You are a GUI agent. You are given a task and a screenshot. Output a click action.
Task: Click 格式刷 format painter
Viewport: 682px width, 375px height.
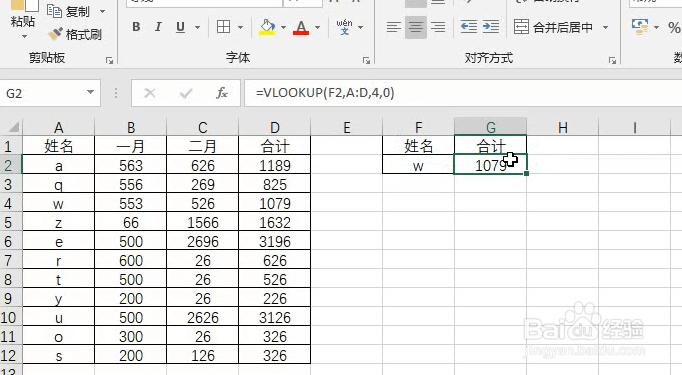click(75, 34)
